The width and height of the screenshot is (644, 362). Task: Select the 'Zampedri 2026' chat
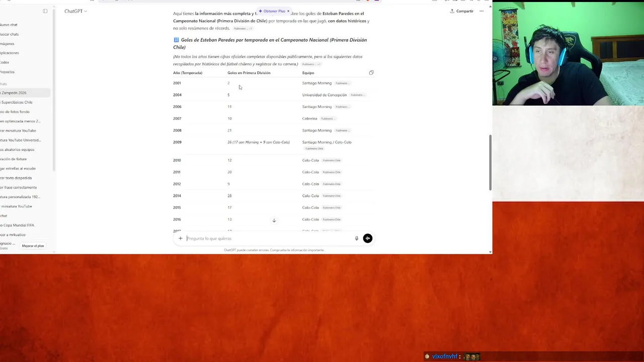pyautogui.click(x=25, y=93)
